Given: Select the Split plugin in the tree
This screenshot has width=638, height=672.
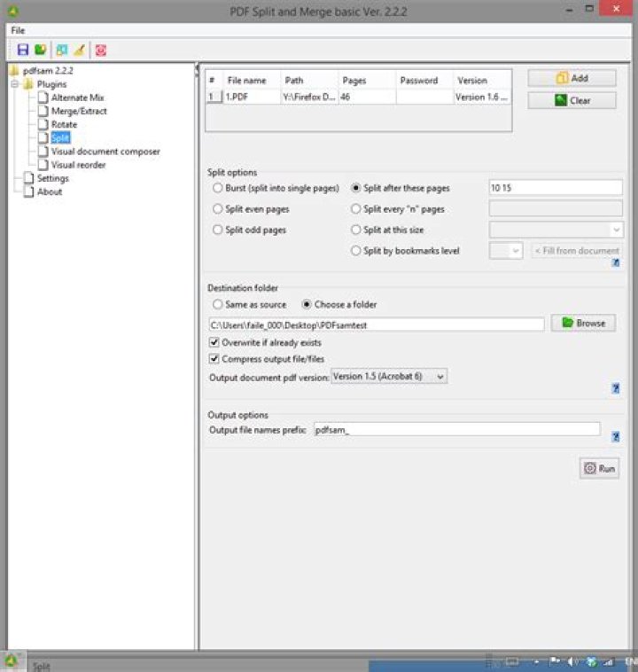Looking at the screenshot, I should pos(60,137).
